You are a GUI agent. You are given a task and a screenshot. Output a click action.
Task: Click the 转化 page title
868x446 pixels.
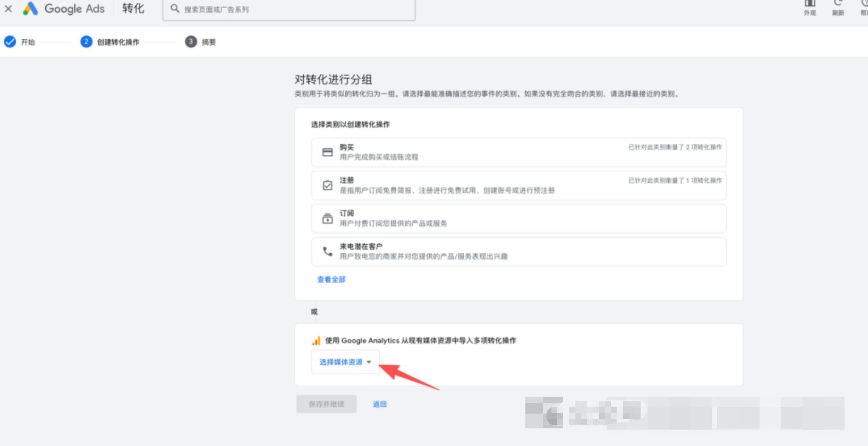click(133, 8)
